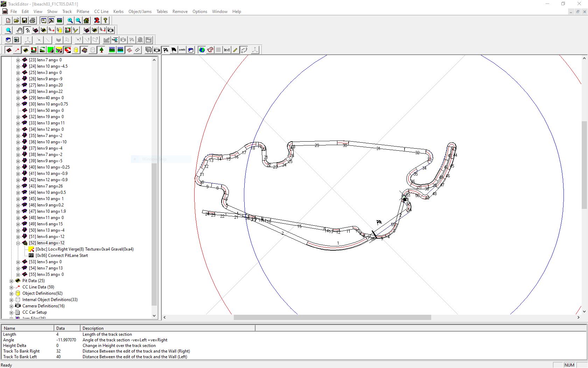Open the Kerbs menu
The height and width of the screenshot is (368, 588).
point(118,12)
